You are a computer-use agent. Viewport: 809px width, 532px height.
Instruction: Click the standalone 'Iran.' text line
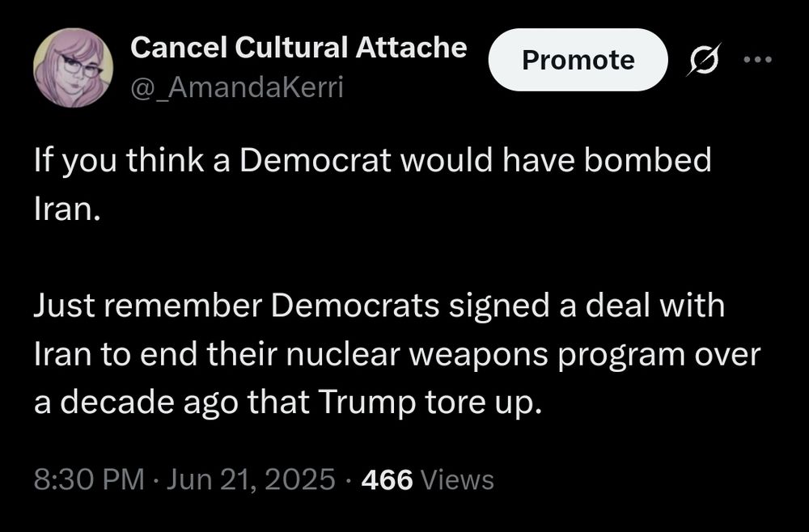point(66,209)
